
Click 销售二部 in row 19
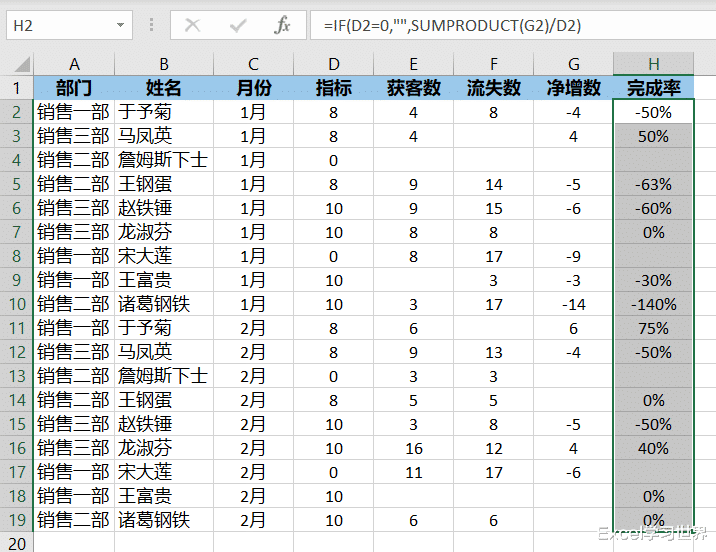74,520
